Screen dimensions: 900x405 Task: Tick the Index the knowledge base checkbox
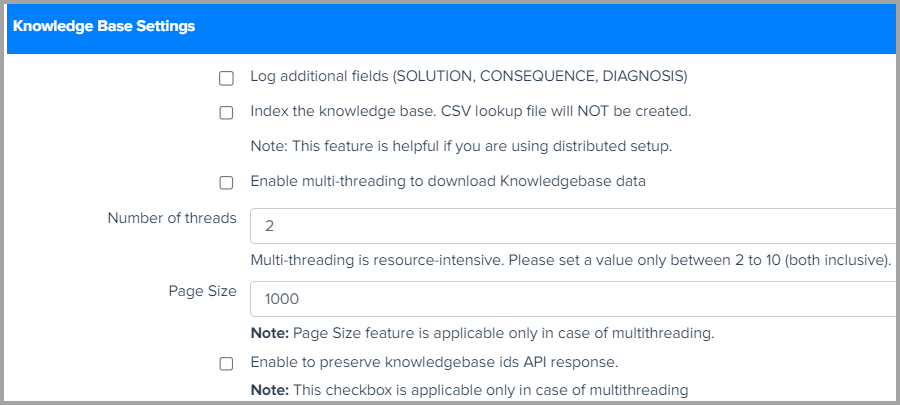tap(227, 112)
